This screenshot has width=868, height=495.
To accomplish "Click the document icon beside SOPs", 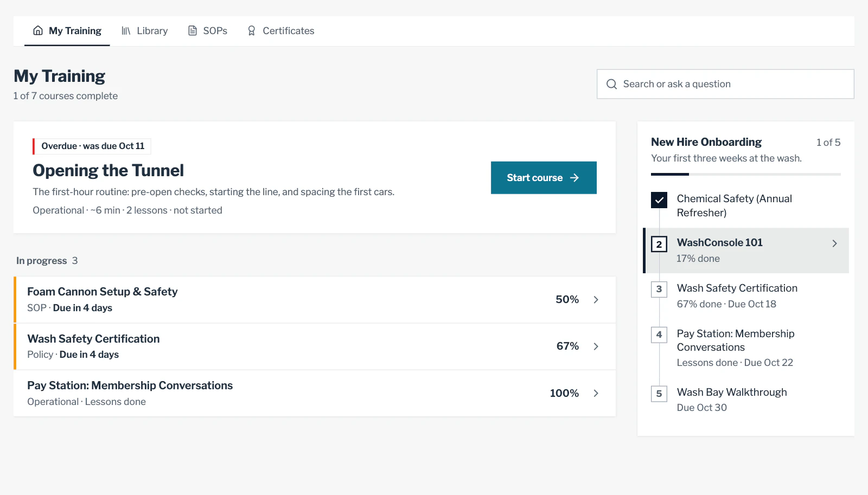I will pyautogui.click(x=193, y=30).
